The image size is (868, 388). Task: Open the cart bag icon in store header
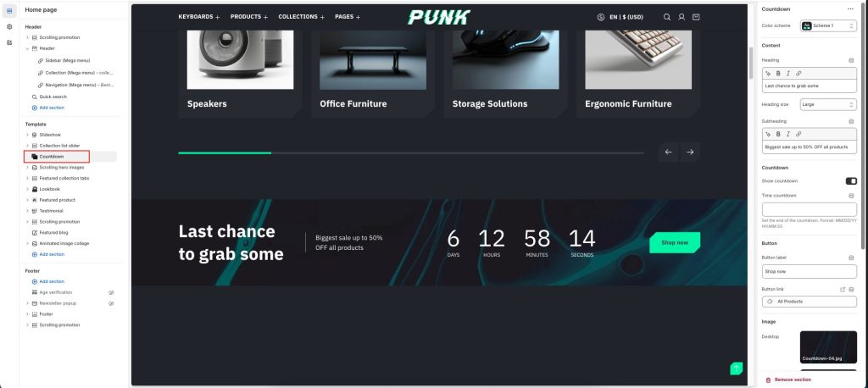click(x=696, y=17)
